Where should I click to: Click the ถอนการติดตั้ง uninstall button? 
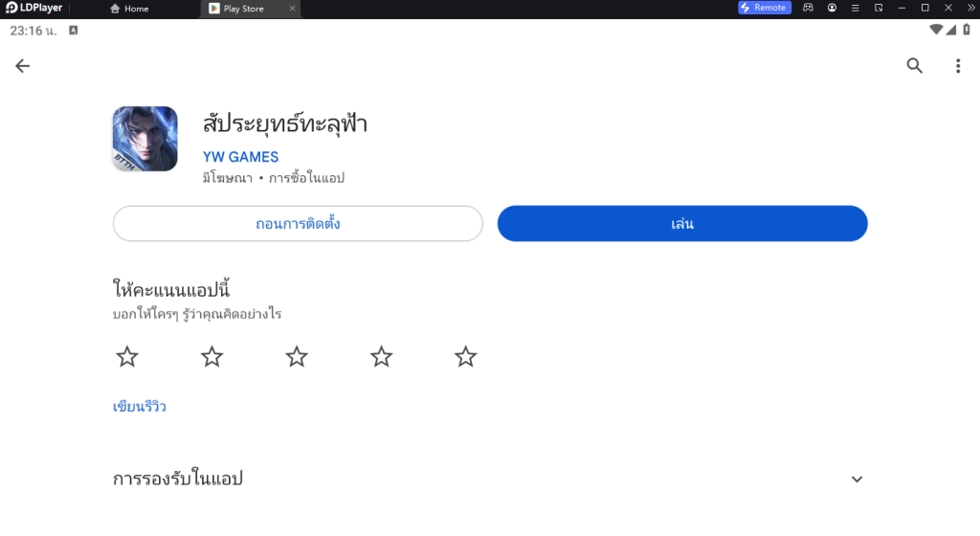click(x=298, y=224)
